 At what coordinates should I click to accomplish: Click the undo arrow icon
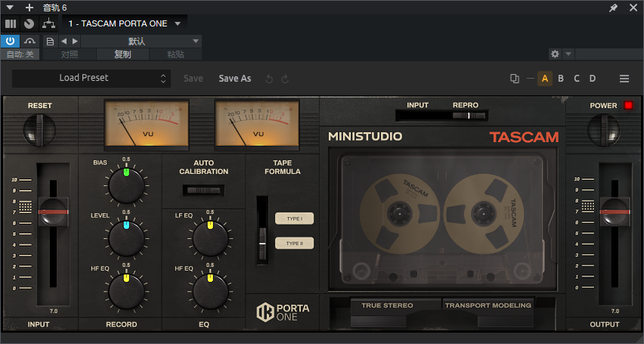[269, 79]
